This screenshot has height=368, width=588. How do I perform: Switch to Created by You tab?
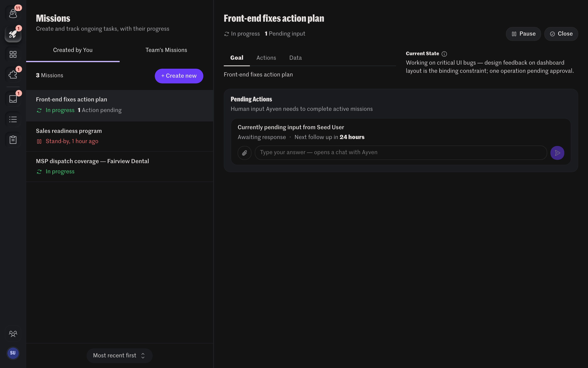point(73,50)
